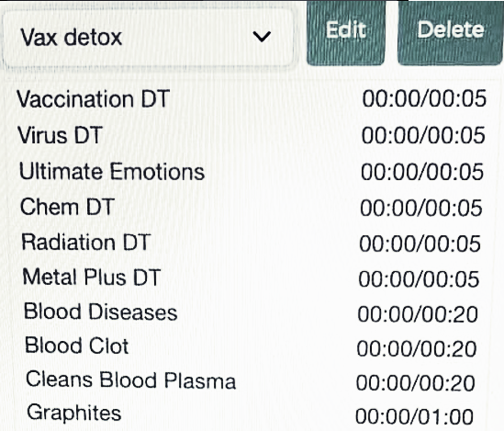The image size is (504, 431).
Task: Pick the Radiation DT entry
Action: tap(85, 242)
